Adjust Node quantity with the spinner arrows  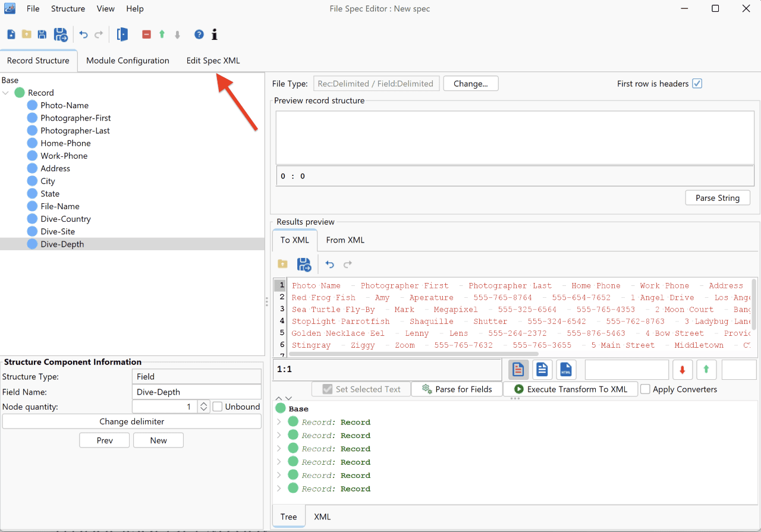(204, 407)
